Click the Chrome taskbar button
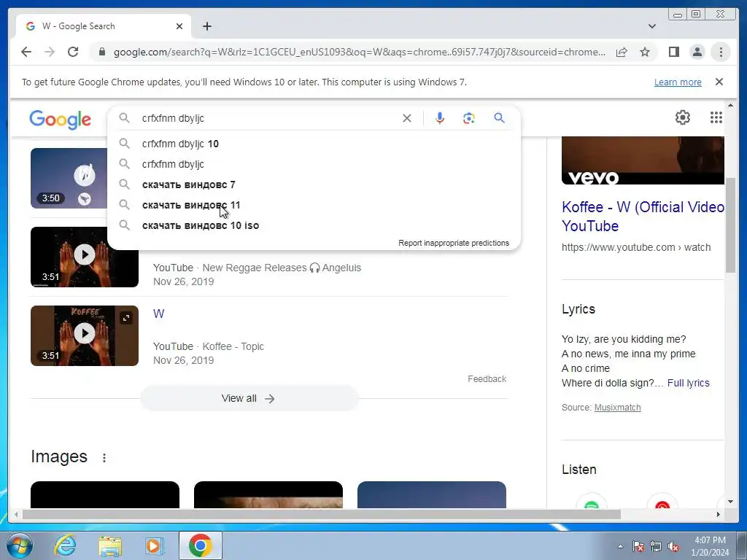The height and width of the screenshot is (560, 747). pyautogui.click(x=200, y=545)
